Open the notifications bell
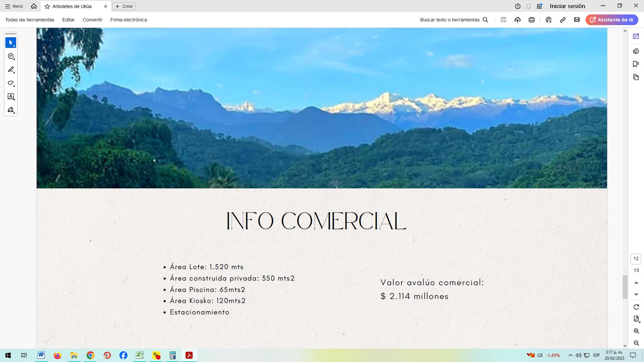The image size is (644, 362). point(529,6)
